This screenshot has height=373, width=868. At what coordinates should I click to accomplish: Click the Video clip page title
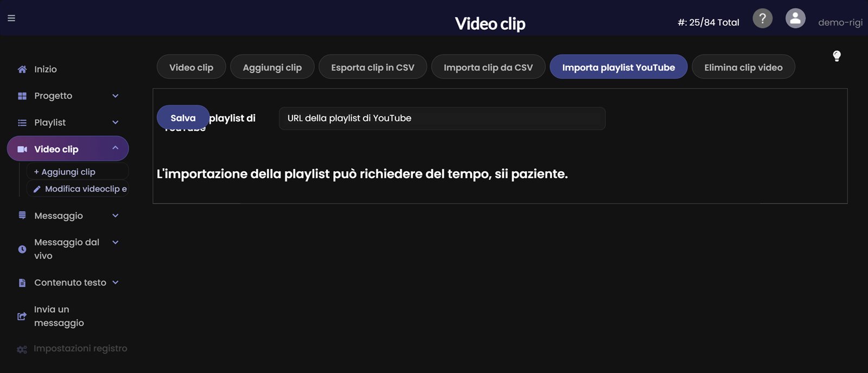coord(490,23)
